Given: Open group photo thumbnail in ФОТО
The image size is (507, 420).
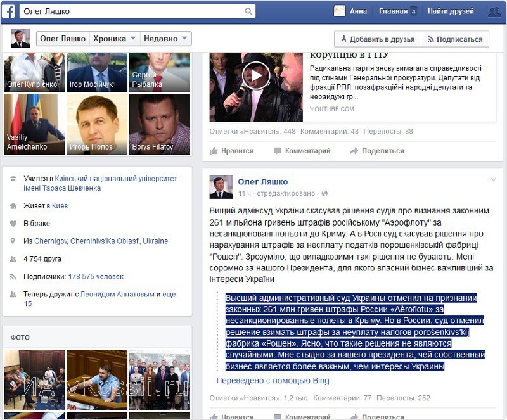Looking at the screenshot, I should coord(160,380).
